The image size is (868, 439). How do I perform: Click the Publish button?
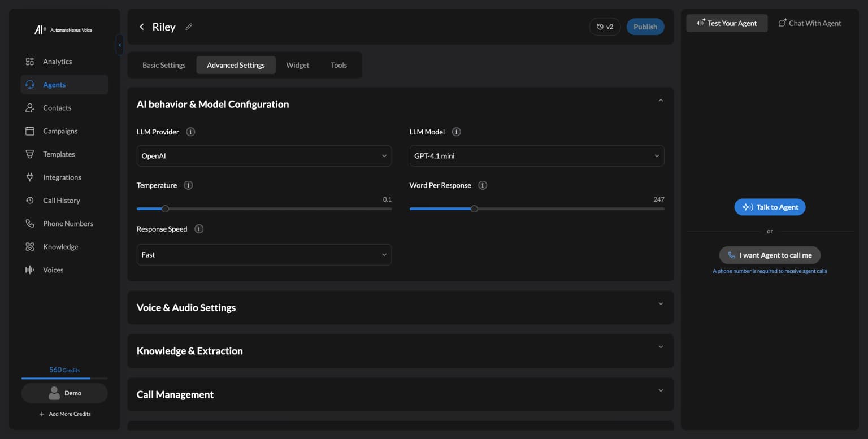(645, 27)
